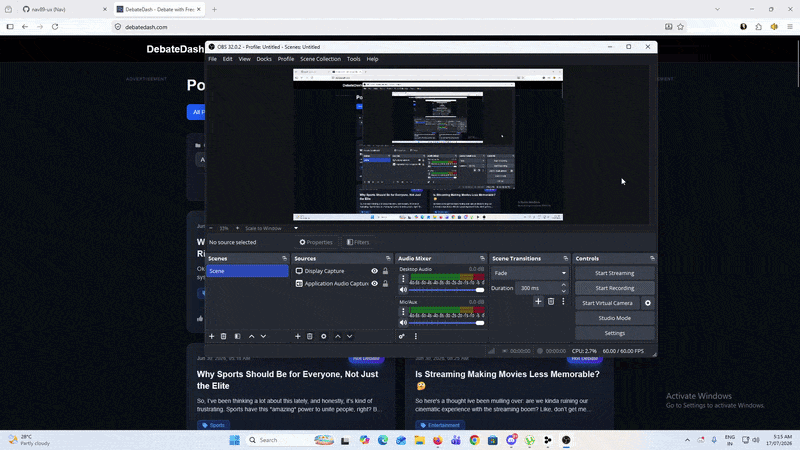The height and width of the screenshot is (450, 800).
Task: Open OBS Settings button
Action: [x=614, y=333]
